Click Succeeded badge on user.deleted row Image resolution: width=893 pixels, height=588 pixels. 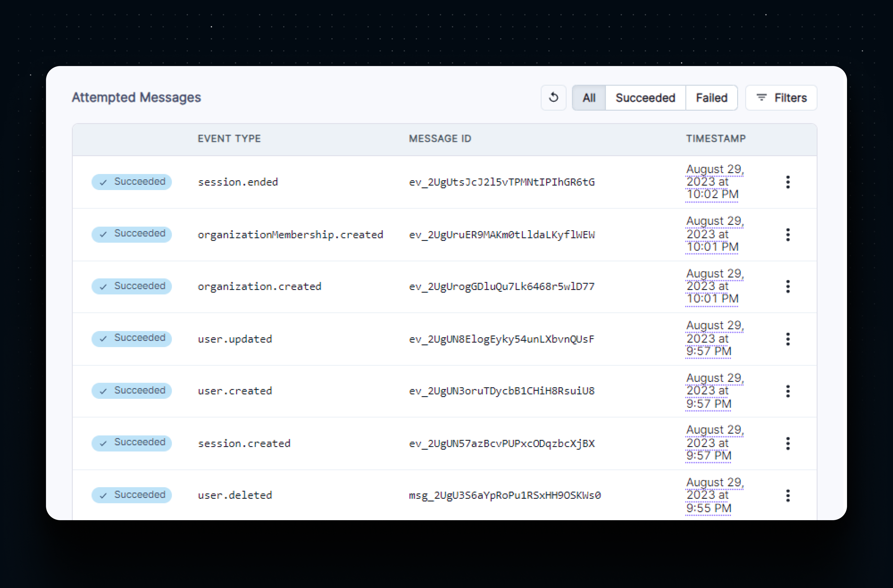(x=132, y=495)
